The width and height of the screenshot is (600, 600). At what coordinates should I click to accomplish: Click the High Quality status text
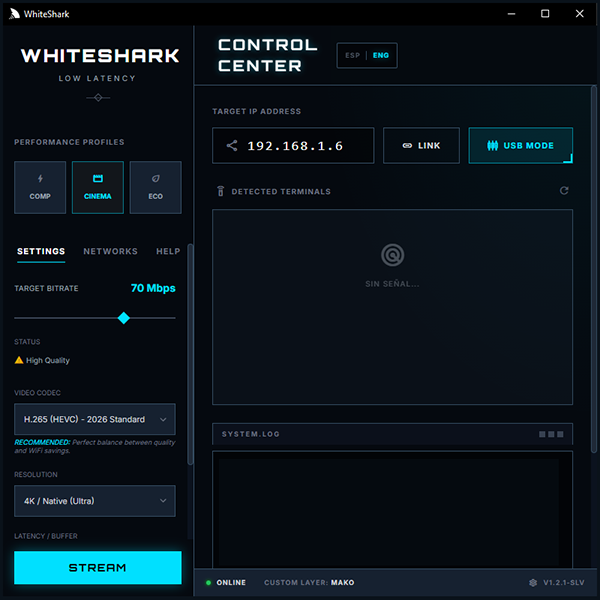click(48, 360)
